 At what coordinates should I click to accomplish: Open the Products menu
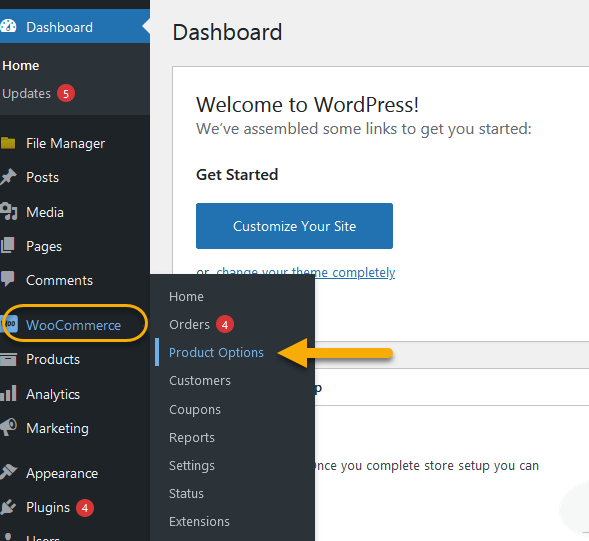(75, 359)
